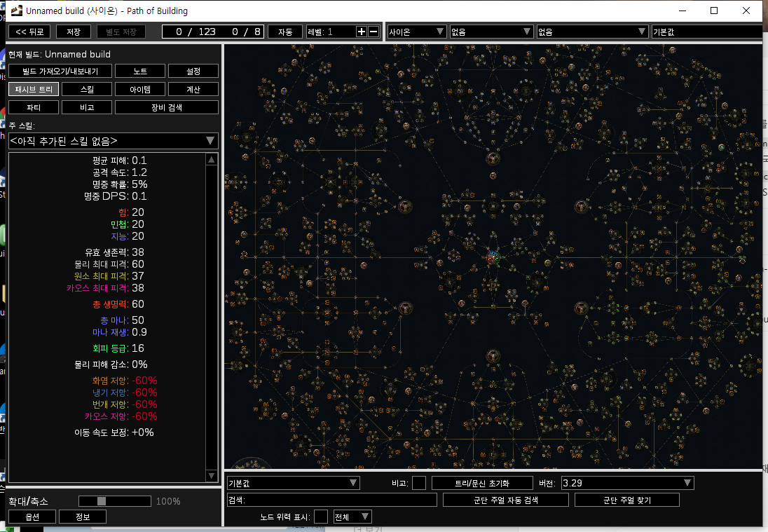The width and height of the screenshot is (768, 532).
Task: Click the class start portrait at bottom of tree
Action: [x=493, y=356]
